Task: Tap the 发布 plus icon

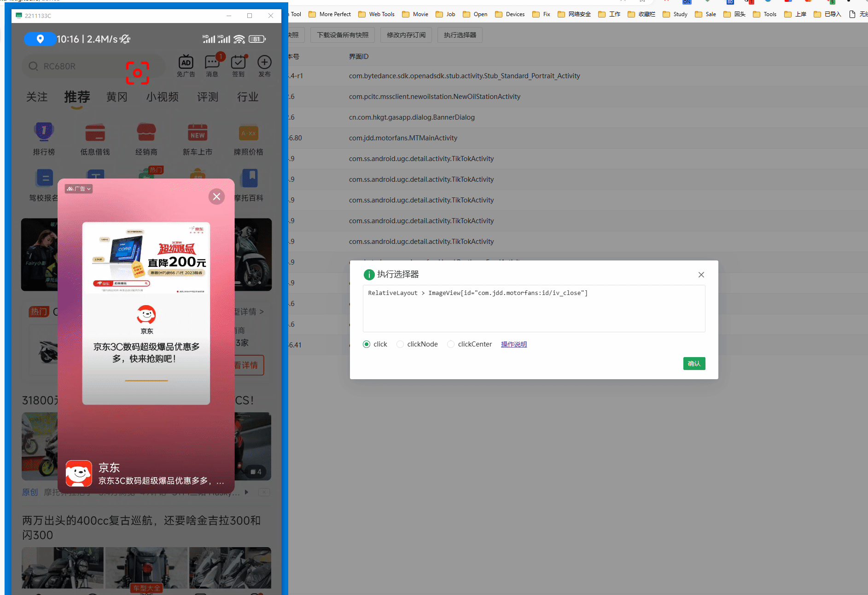Action: (x=264, y=66)
